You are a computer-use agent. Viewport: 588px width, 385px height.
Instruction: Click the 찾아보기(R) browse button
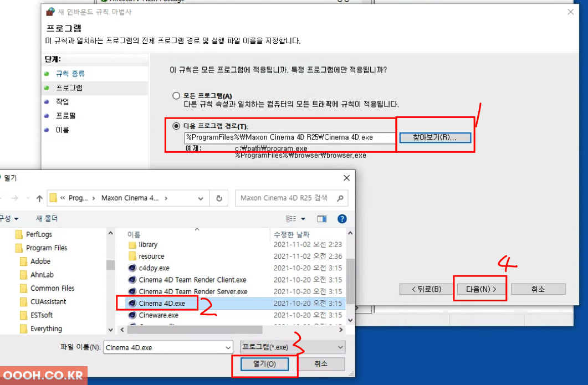435,137
